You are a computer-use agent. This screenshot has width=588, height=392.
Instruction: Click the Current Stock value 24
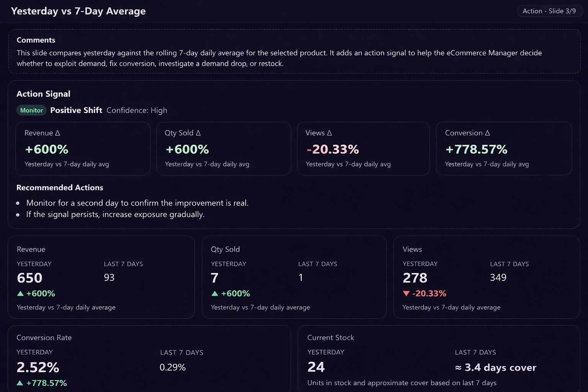pyautogui.click(x=316, y=367)
